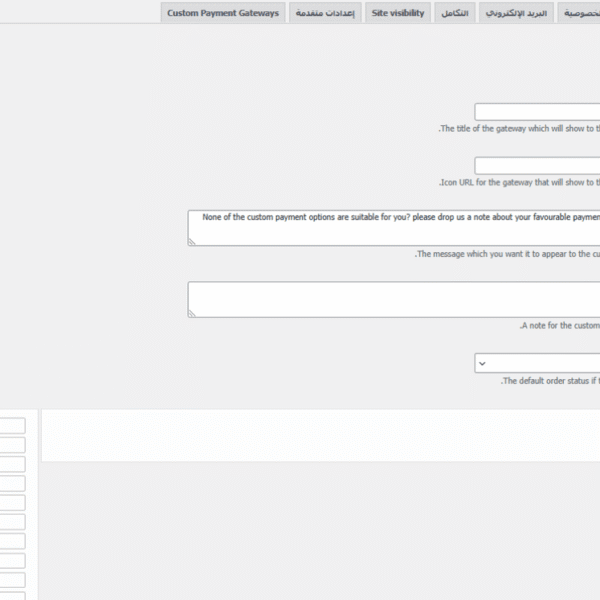Screen dimensions: 600x600
Task: Click the customer message textarea
Action: click(x=395, y=228)
